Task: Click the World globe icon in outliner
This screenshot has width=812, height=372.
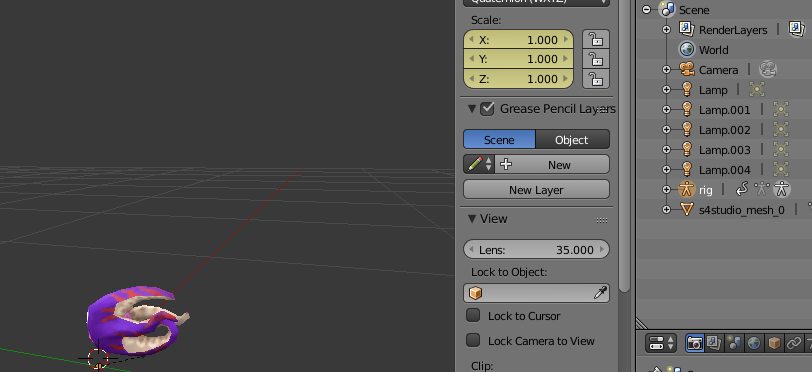Action: [687, 50]
